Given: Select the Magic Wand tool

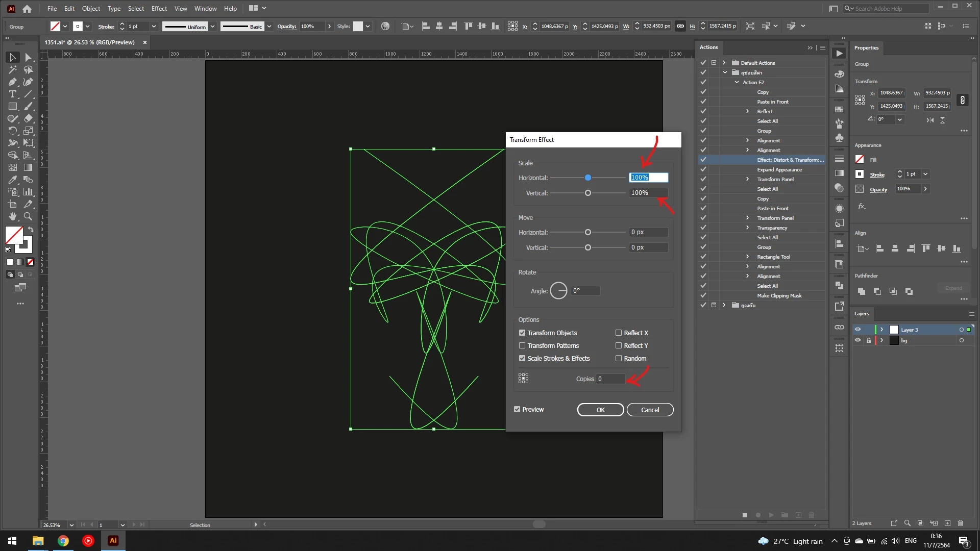Looking at the screenshot, I should point(12,69).
